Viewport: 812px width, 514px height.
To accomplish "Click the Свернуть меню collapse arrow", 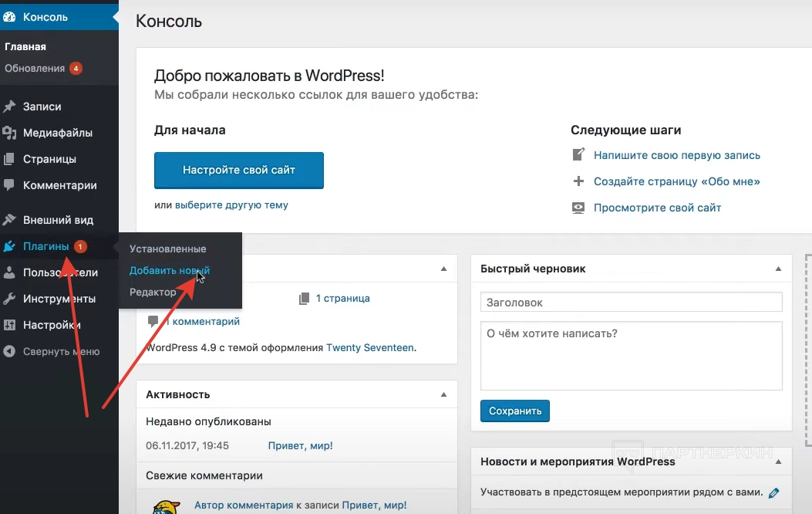I will pos(10,351).
